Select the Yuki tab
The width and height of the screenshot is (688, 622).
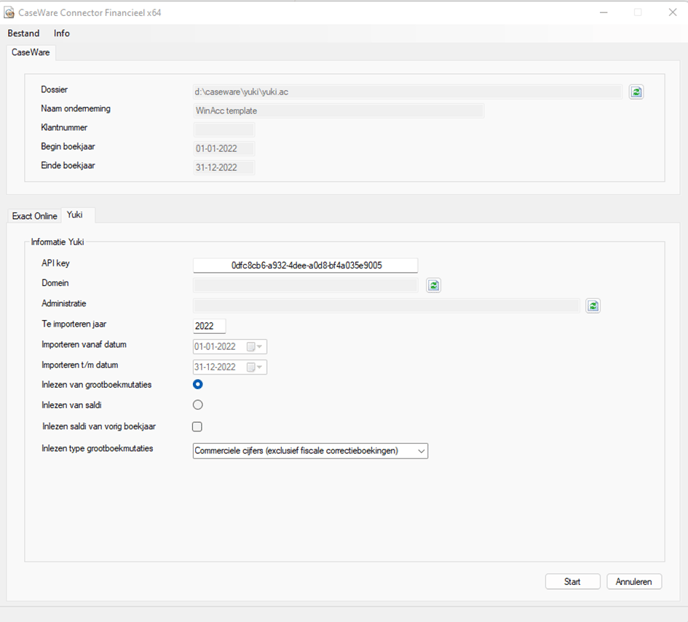pos(75,214)
